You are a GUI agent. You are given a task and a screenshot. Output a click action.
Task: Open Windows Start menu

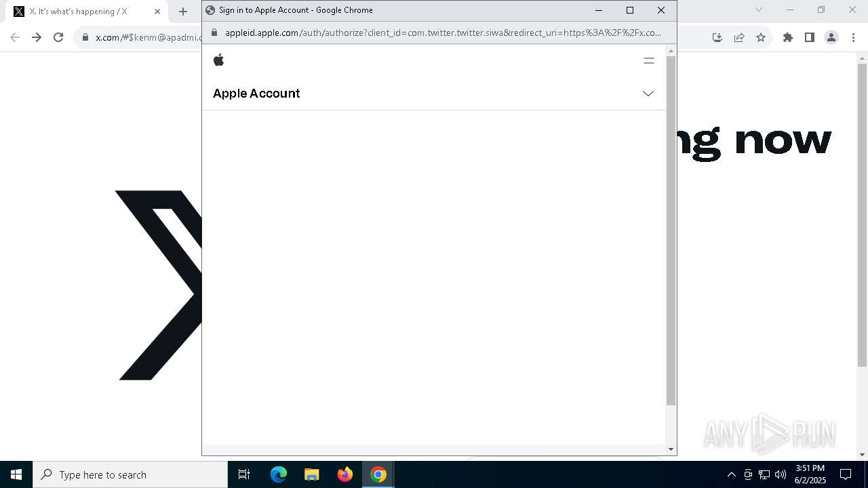click(x=16, y=474)
